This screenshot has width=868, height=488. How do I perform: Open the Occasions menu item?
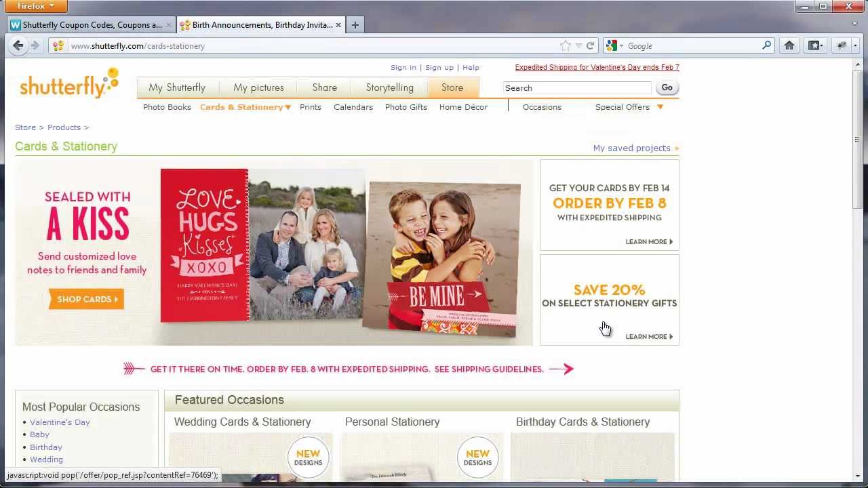point(542,107)
